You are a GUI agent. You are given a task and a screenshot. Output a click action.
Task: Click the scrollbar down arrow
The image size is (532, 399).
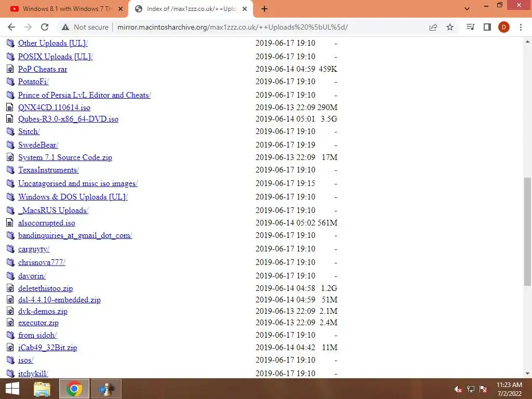coord(527,374)
